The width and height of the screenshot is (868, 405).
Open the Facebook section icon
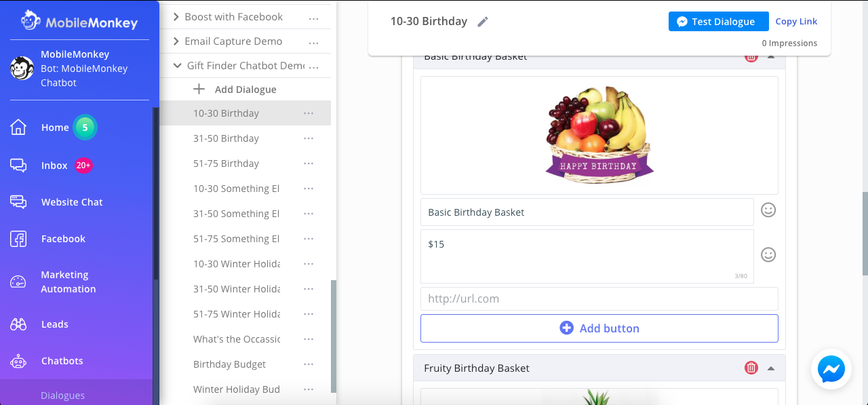[x=19, y=238]
